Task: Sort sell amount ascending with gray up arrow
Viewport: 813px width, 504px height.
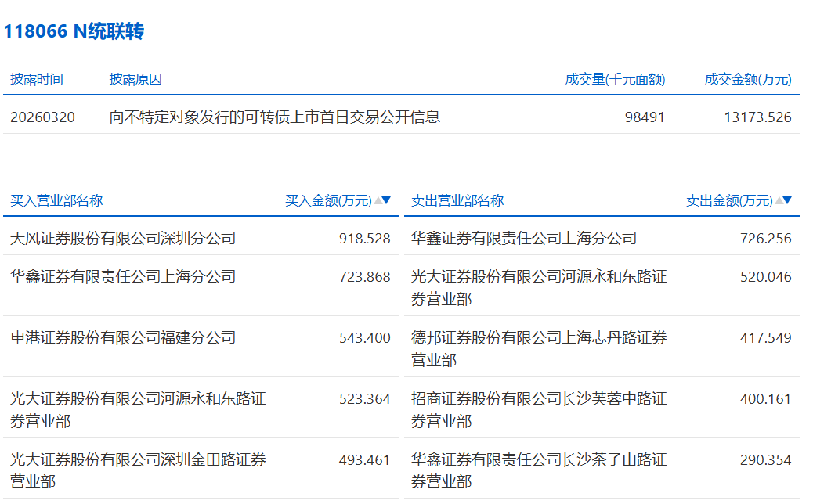Action: [779, 200]
